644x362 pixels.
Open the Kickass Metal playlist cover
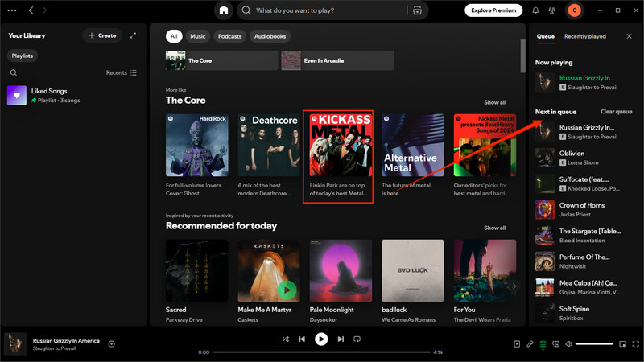(x=341, y=146)
